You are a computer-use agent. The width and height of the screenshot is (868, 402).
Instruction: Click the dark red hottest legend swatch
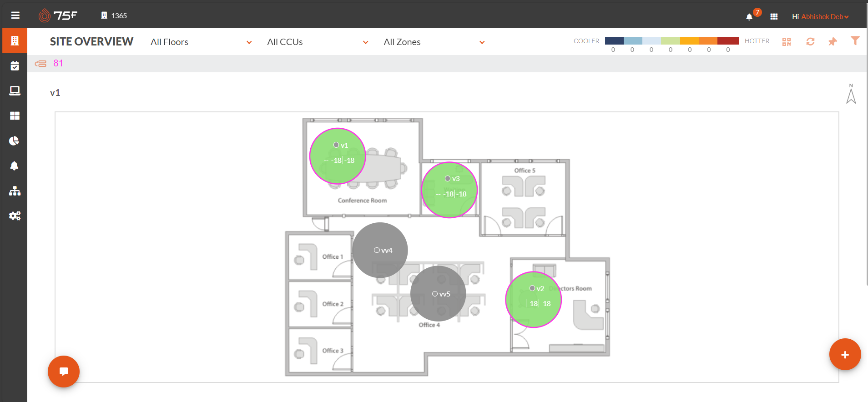pyautogui.click(x=728, y=41)
